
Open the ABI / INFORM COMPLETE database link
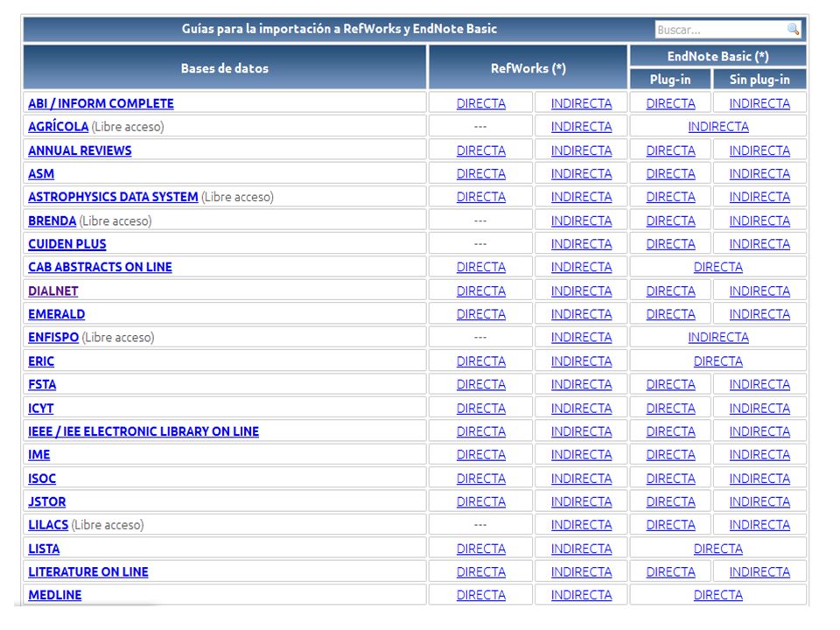(x=101, y=103)
